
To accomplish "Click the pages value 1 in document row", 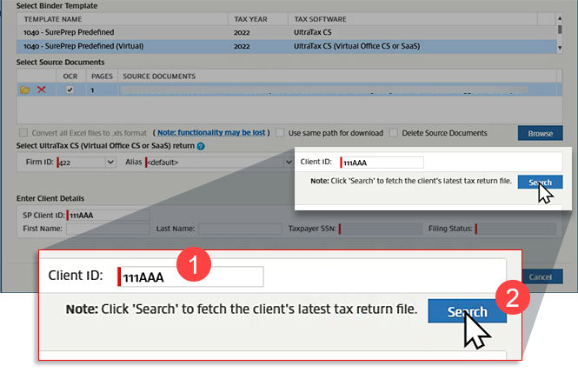I will click(92, 90).
